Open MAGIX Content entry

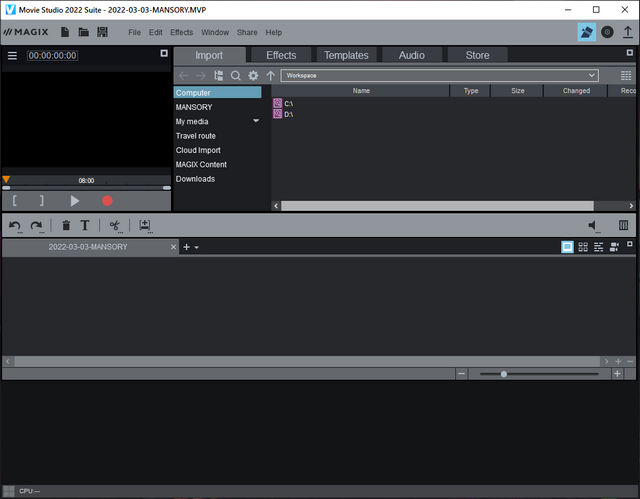tap(201, 164)
